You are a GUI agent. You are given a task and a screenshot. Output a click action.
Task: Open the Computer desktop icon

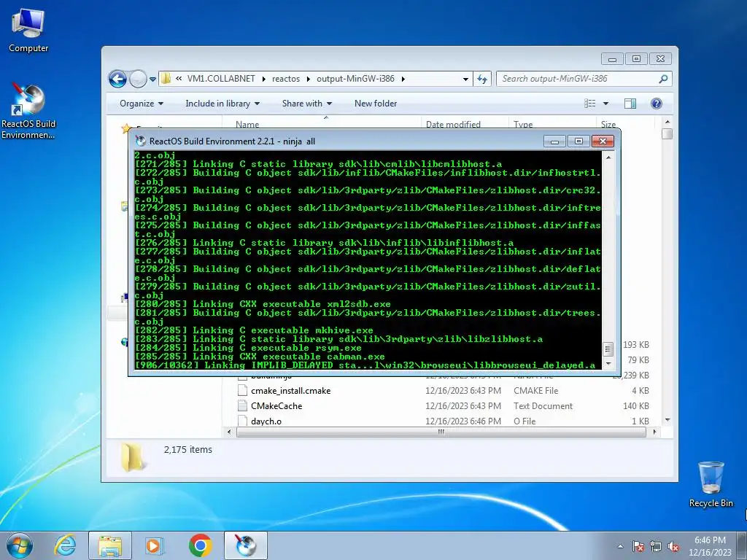[x=28, y=31]
